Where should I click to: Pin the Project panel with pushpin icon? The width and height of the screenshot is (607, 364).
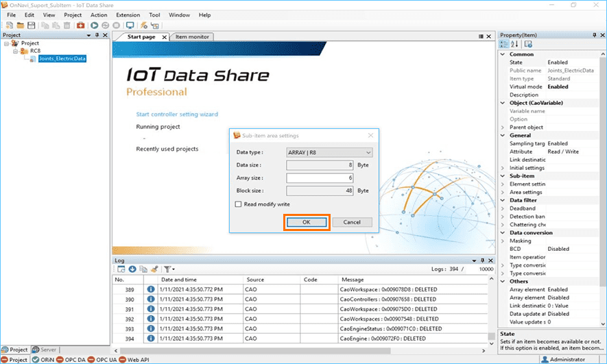click(x=97, y=35)
